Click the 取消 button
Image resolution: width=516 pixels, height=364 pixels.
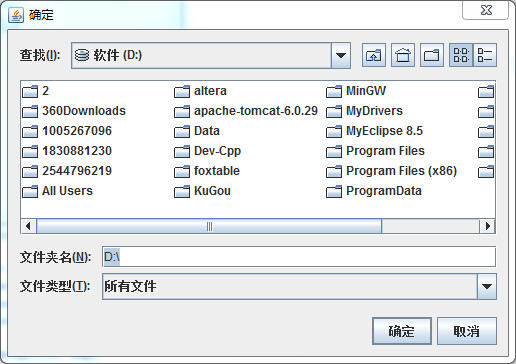[467, 331]
